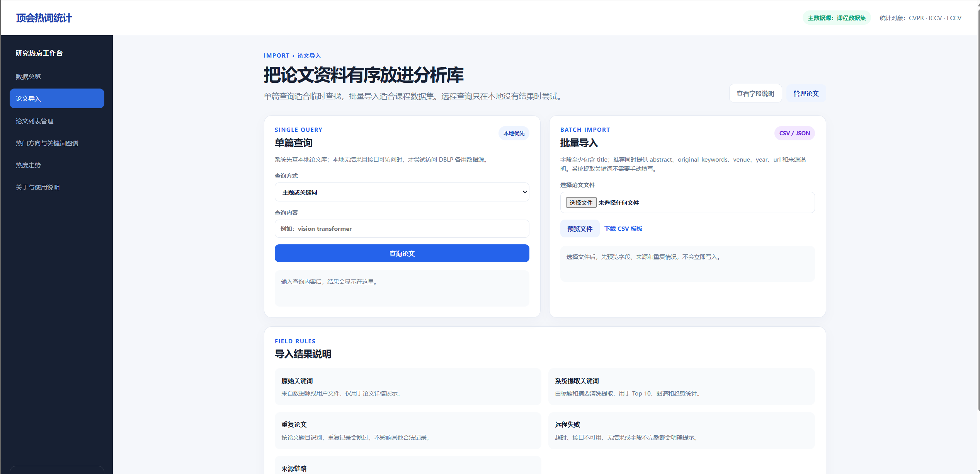This screenshot has height=474, width=980.
Task: Click the 主数据源：课程数据集 badge
Action: coord(837,18)
